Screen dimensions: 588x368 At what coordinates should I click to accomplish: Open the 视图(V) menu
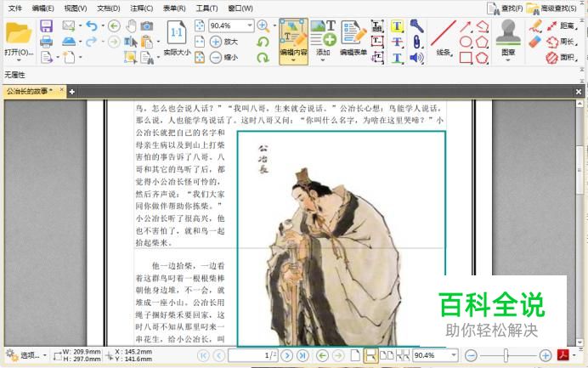[76, 8]
